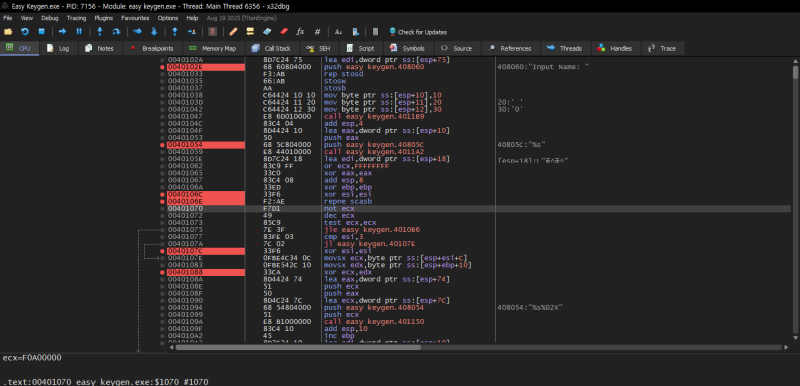Click the Execute Till Return icon
This screenshot has height=386, width=800.
[174, 32]
